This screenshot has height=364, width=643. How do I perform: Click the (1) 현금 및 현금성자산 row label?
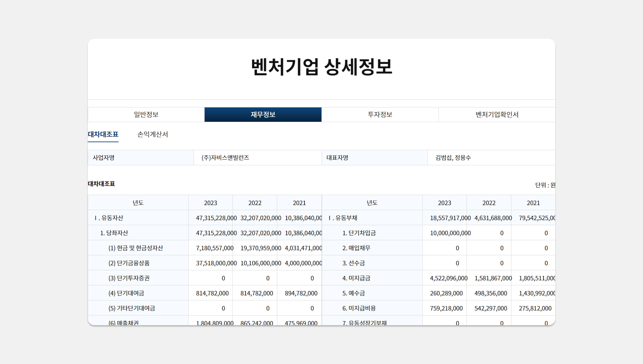pyautogui.click(x=136, y=248)
